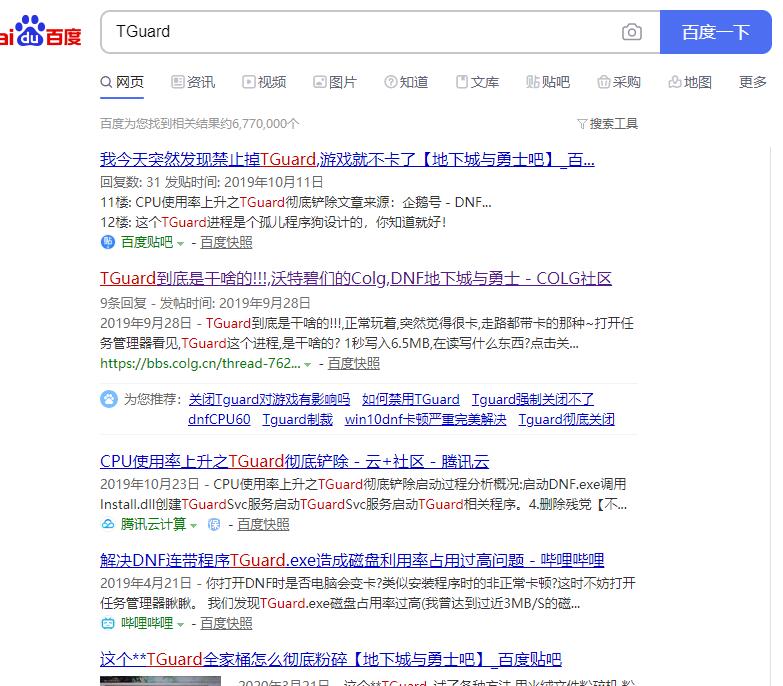Click the Baidu logo
Image resolution: width=783 pixels, height=686 pixels.
point(40,32)
